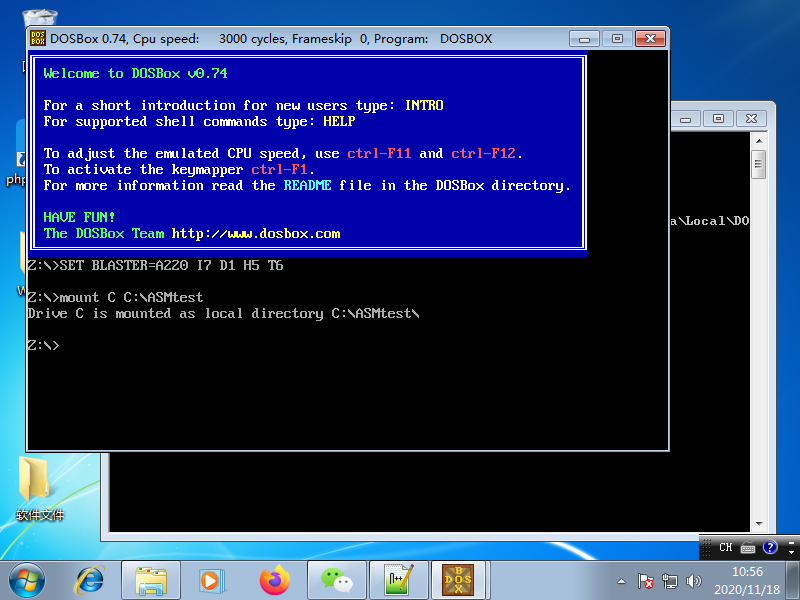
Task: Close the DOSBox 0.74 window
Action: pos(651,39)
